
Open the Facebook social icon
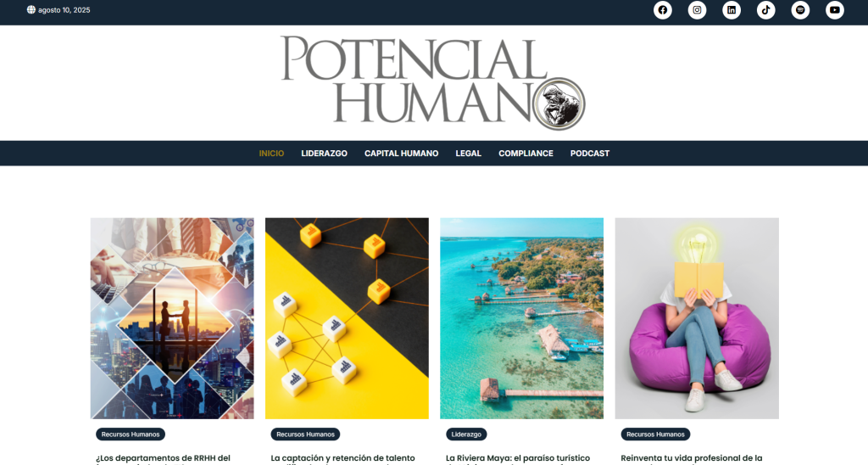662,10
